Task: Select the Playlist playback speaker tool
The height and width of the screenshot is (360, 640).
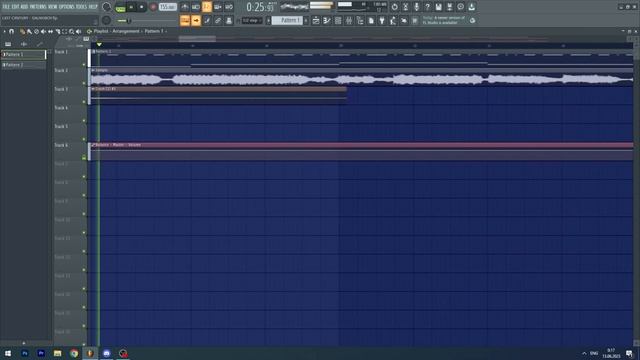Action: point(78,31)
